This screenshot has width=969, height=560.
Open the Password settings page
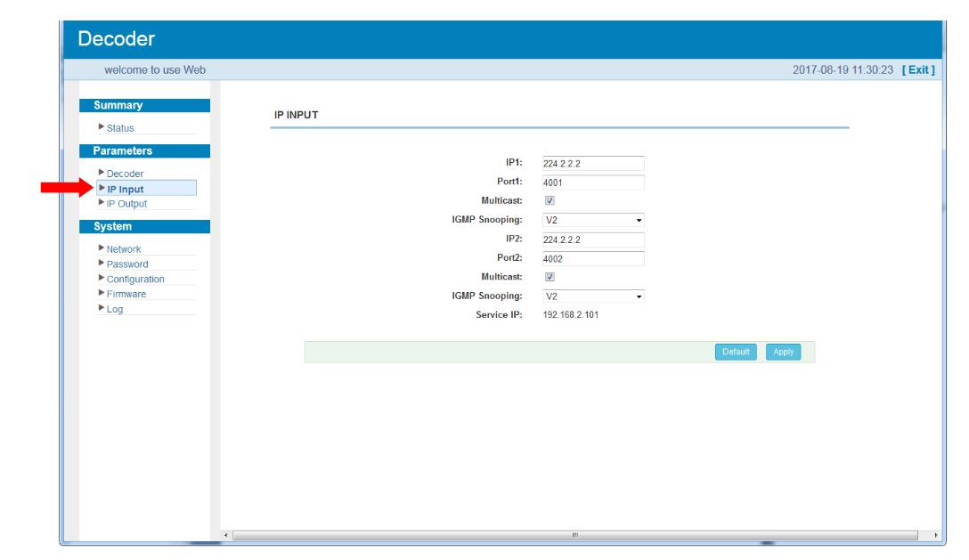point(127,264)
